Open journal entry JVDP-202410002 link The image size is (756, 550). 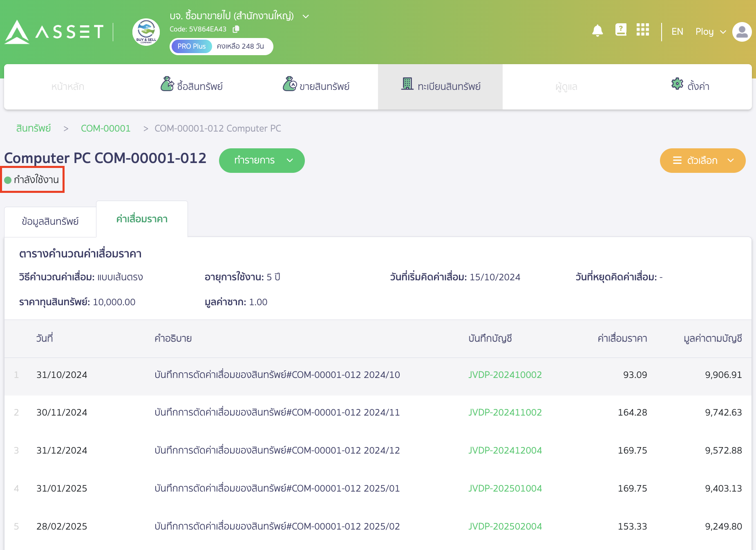click(x=505, y=375)
